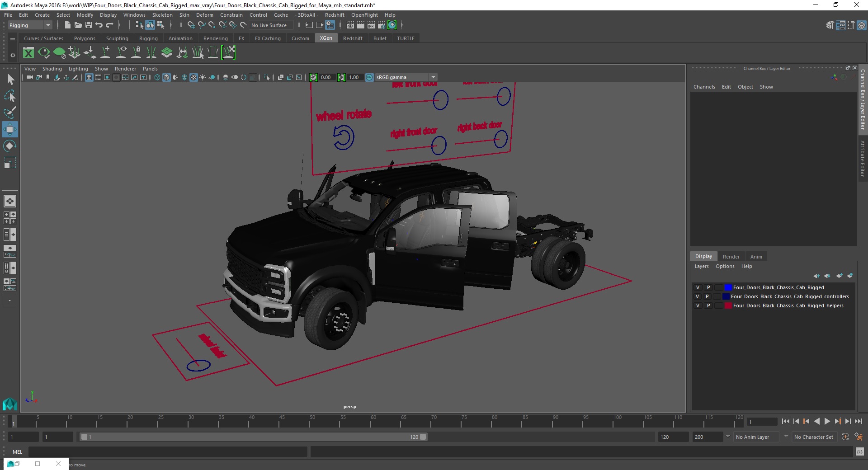
Task: Click the Snap to curves magnet icon
Action: pyautogui.click(x=201, y=25)
